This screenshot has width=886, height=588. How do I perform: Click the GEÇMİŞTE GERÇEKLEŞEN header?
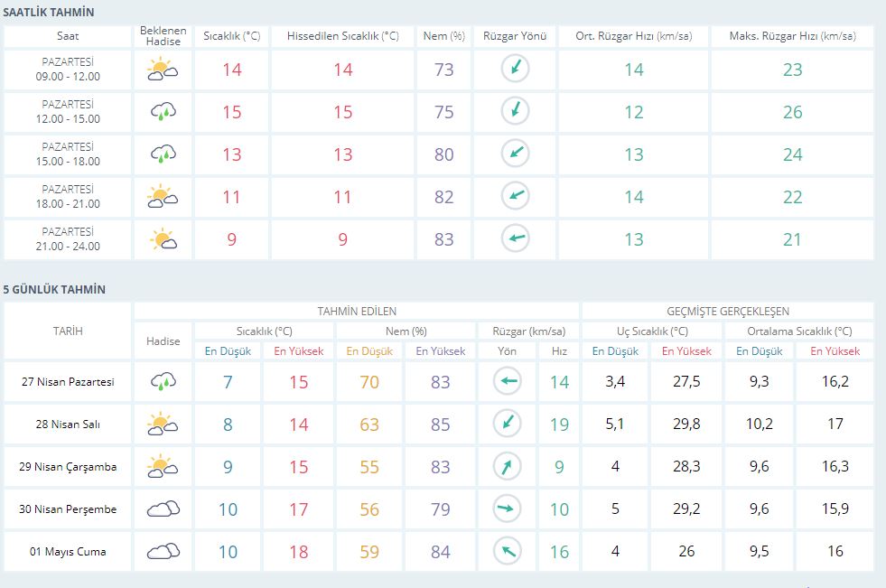click(x=727, y=311)
